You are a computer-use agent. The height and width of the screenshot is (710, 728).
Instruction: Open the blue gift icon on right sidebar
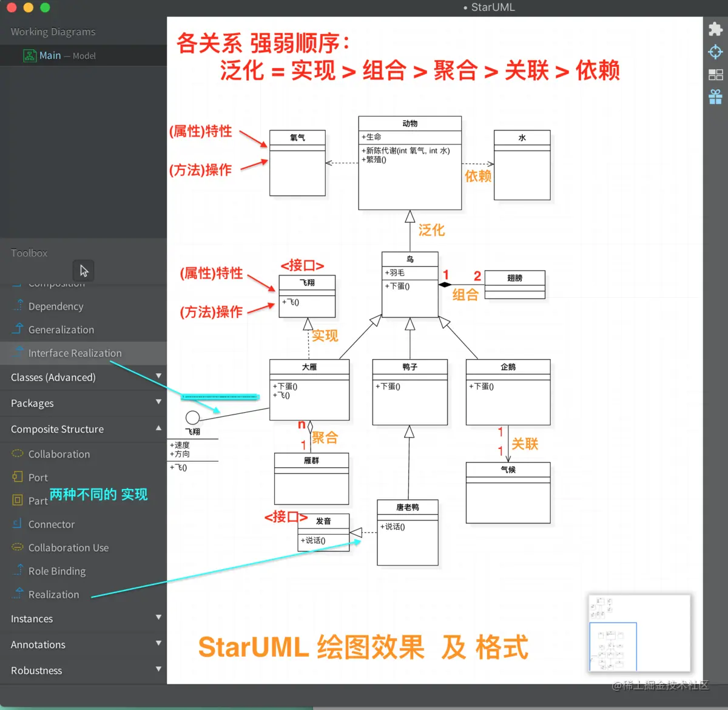pyautogui.click(x=715, y=96)
